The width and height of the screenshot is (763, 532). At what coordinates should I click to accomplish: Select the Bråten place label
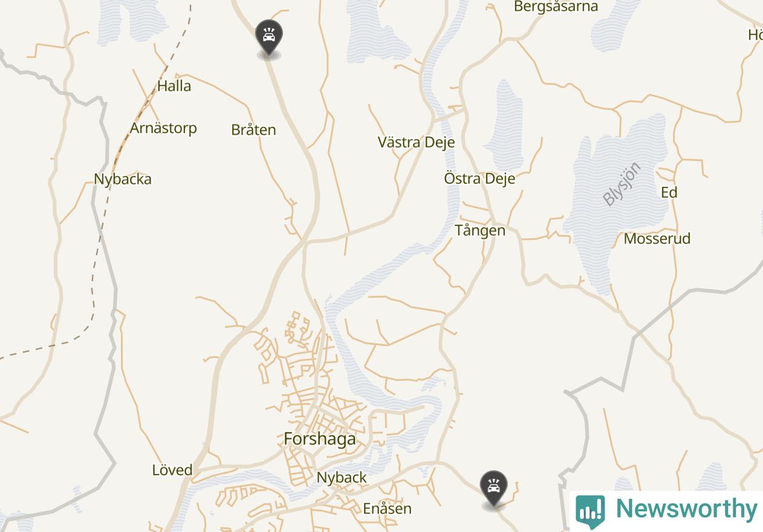point(253,130)
